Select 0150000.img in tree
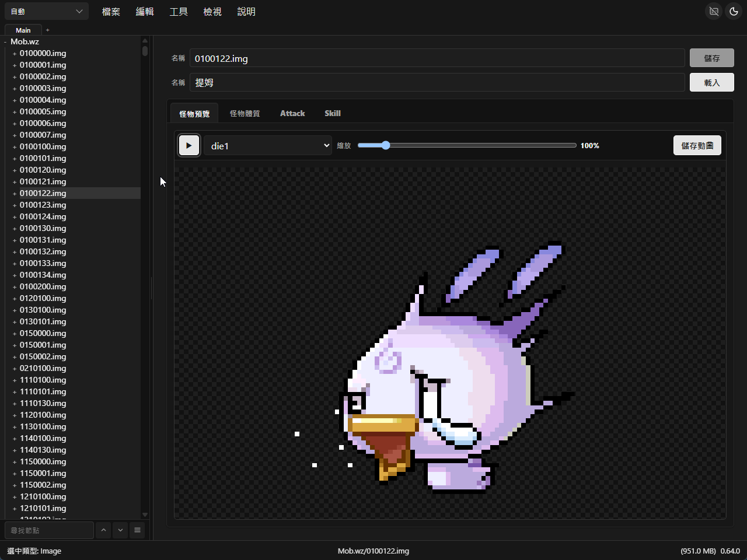Screen dimensions: 747x560 [x=43, y=333]
